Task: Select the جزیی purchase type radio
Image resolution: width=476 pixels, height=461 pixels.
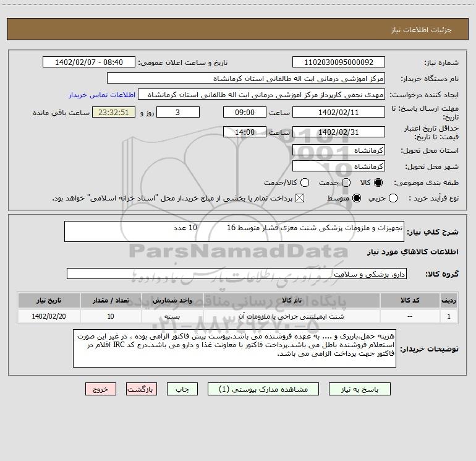Action: pos(393,198)
